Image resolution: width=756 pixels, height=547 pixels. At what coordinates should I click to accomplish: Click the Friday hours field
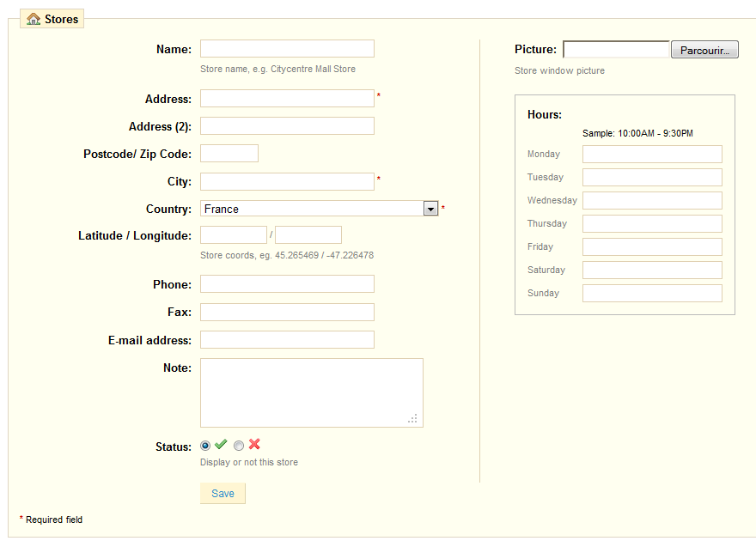652,246
